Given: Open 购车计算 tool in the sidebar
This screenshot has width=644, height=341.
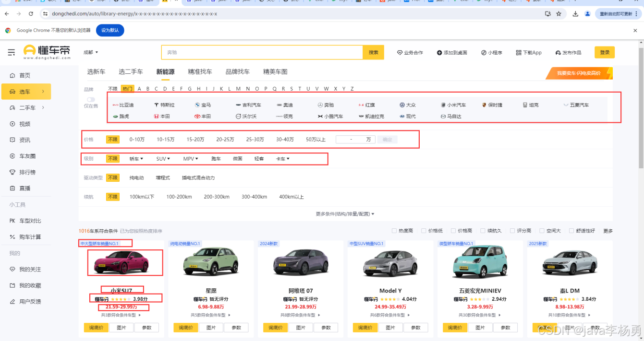Looking at the screenshot, I should [x=25, y=237].
